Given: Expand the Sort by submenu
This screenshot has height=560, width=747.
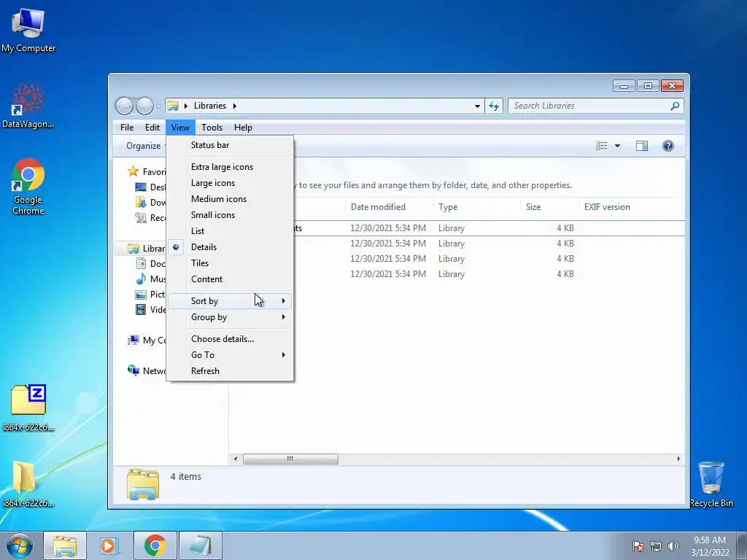Looking at the screenshot, I should (230, 301).
